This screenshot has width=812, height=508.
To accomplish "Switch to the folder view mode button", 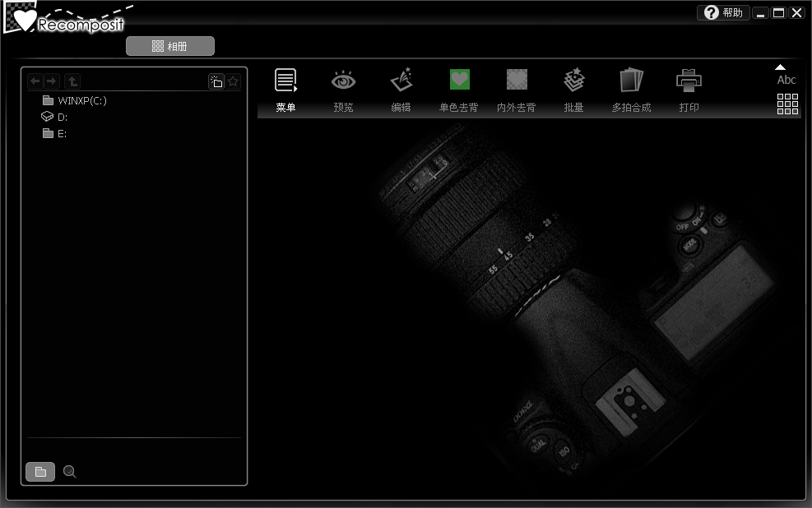I will (40, 472).
